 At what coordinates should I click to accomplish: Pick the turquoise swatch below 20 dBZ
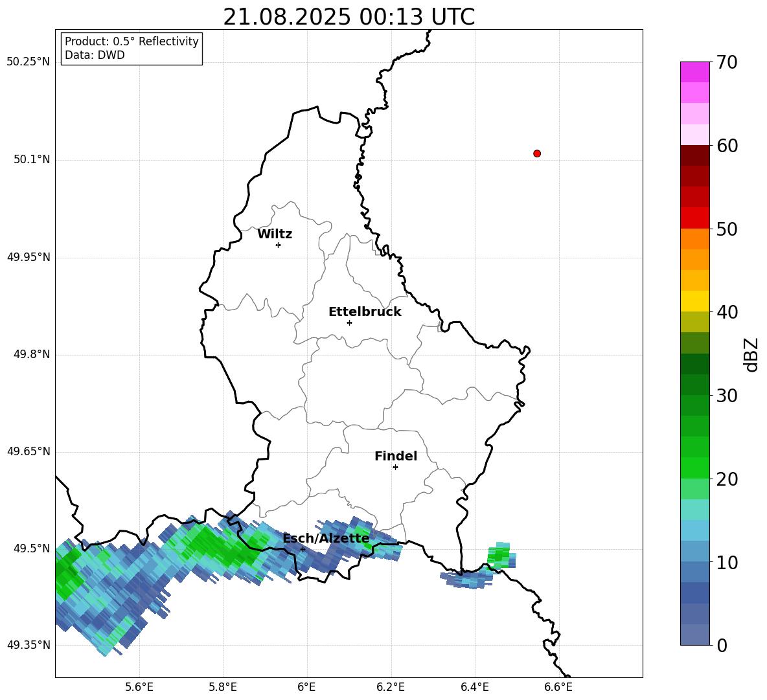[694, 510]
